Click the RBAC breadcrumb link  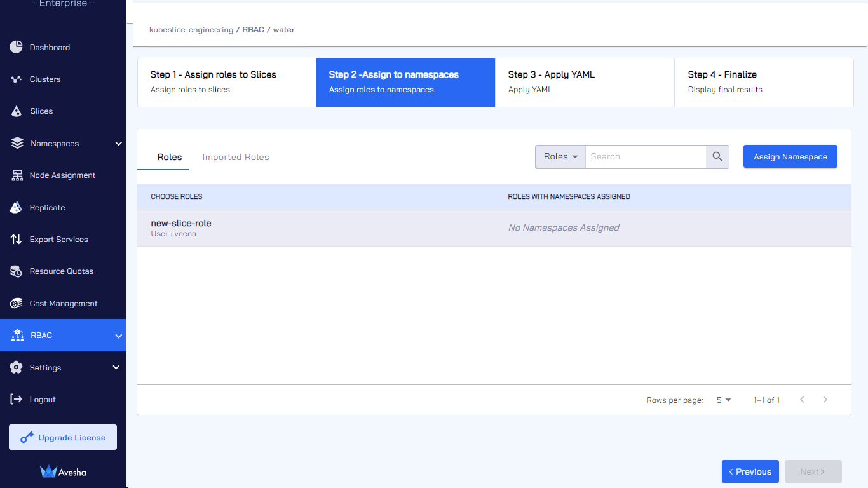click(x=253, y=30)
